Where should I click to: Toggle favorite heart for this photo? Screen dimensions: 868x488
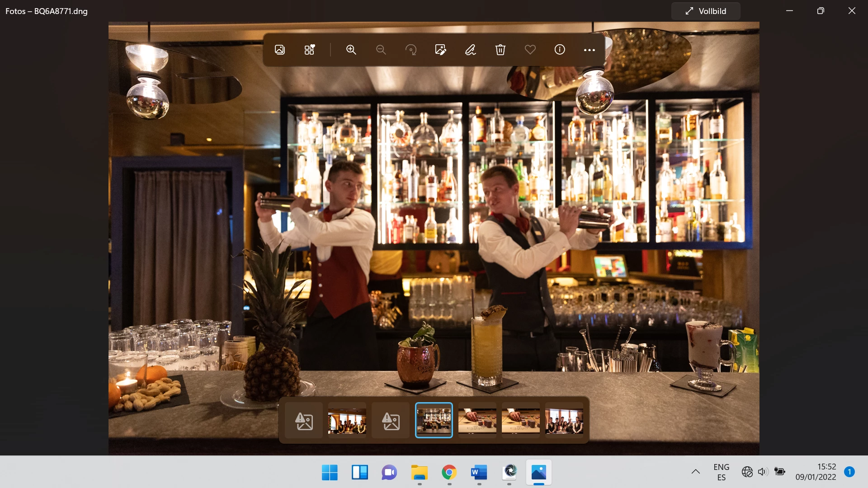(x=530, y=50)
